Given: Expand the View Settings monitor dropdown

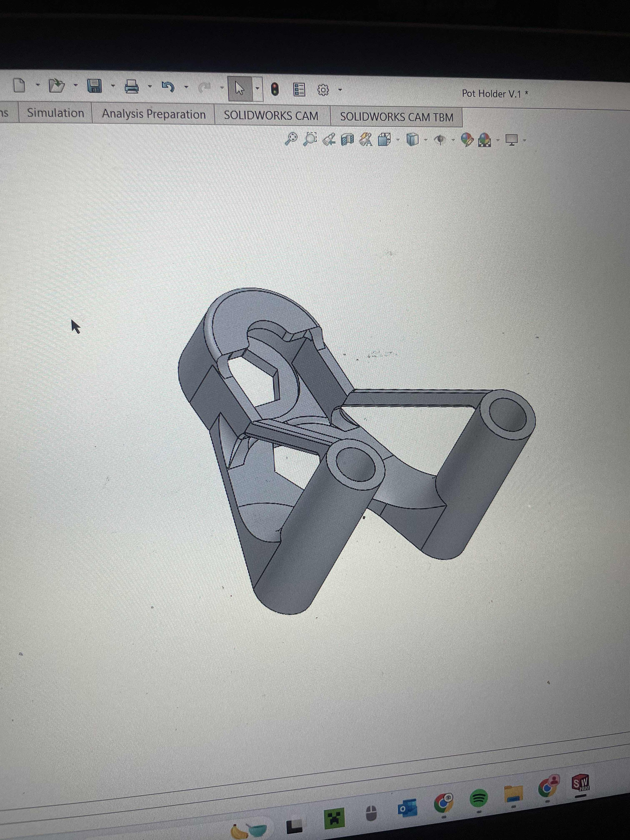Looking at the screenshot, I should click(x=524, y=141).
